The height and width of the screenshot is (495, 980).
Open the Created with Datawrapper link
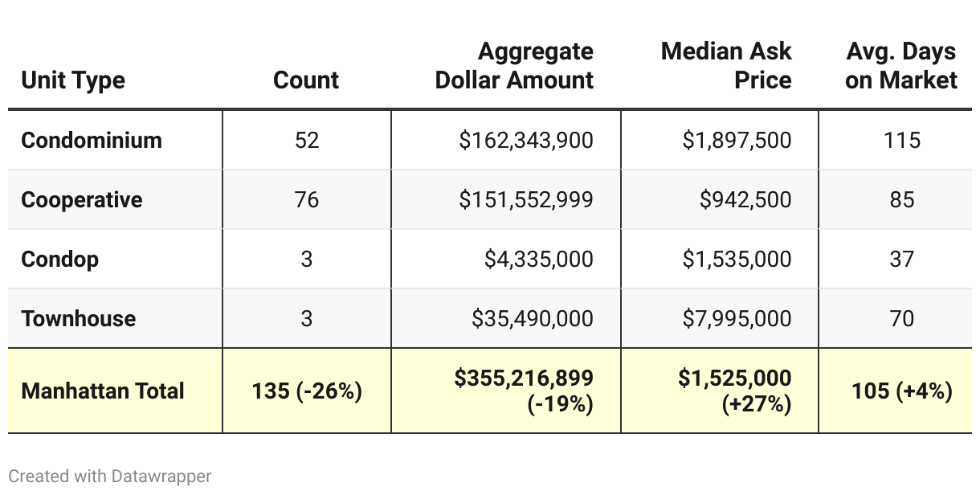coord(110,476)
